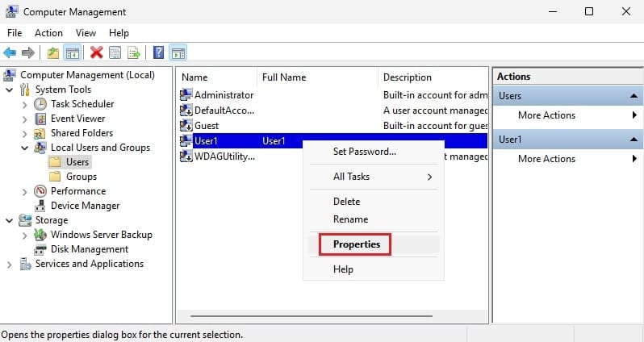Choose Help in the context menu

coord(374,269)
